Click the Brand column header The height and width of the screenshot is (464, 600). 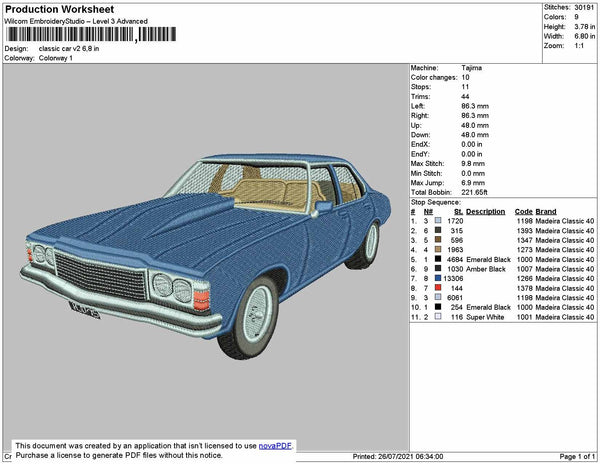tap(545, 212)
